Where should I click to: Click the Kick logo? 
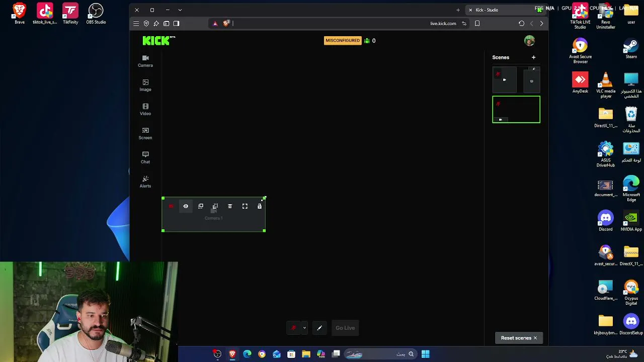click(x=159, y=41)
